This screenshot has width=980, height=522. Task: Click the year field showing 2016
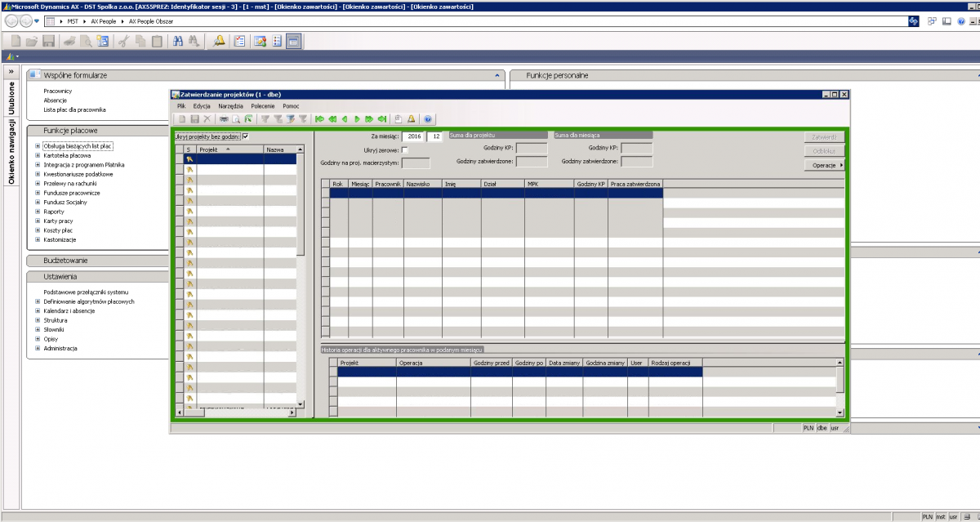414,136
